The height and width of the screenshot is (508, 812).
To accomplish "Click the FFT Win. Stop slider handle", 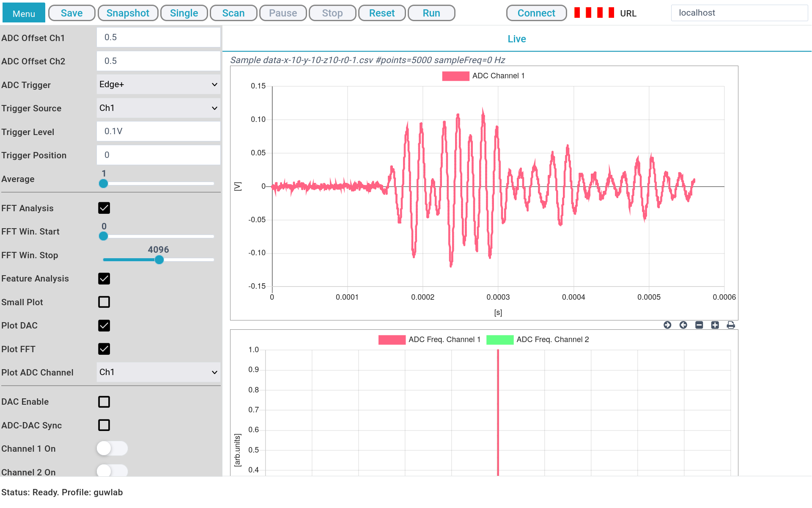I will pyautogui.click(x=159, y=260).
